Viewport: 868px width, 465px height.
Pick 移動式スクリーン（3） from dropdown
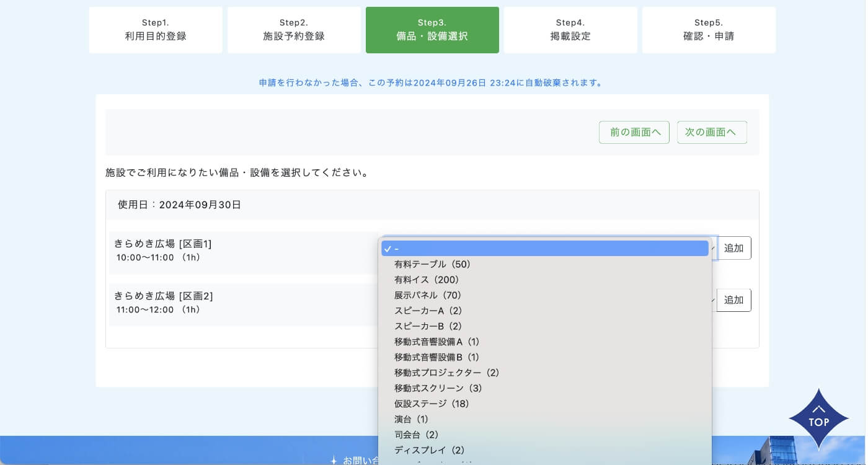click(x=438, y=388)
